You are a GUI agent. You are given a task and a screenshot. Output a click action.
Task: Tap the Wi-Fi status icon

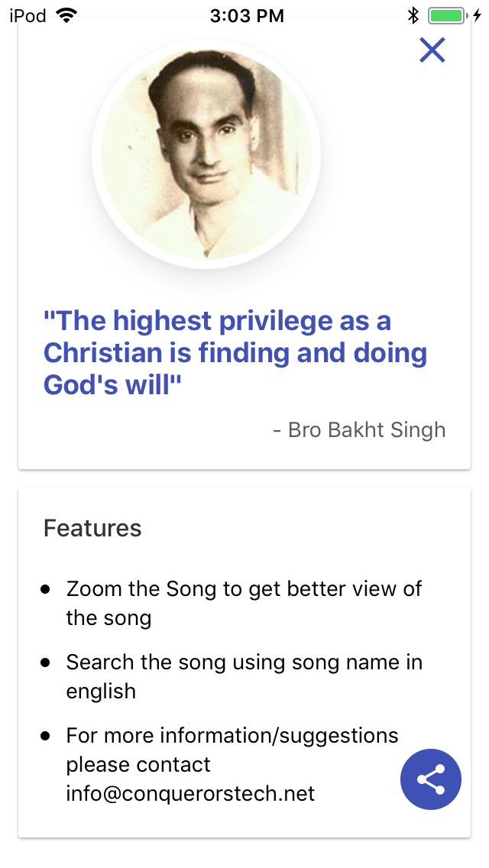67,15
